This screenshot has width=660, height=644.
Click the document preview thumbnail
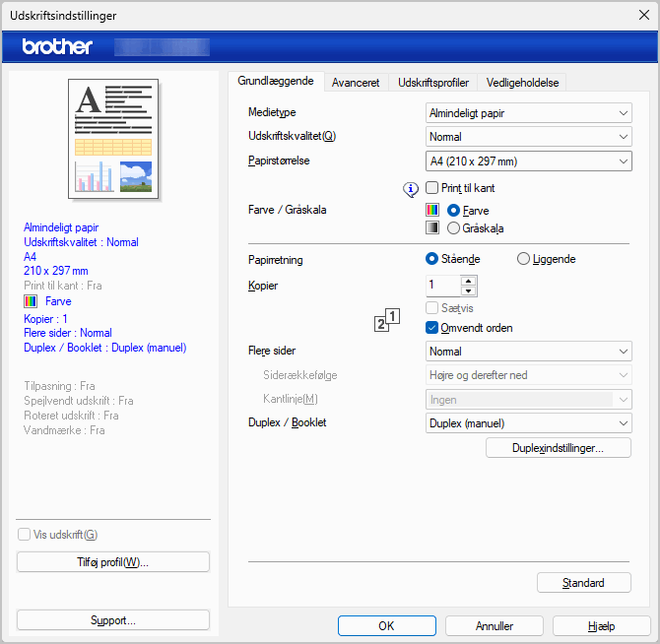click(113, 139)
